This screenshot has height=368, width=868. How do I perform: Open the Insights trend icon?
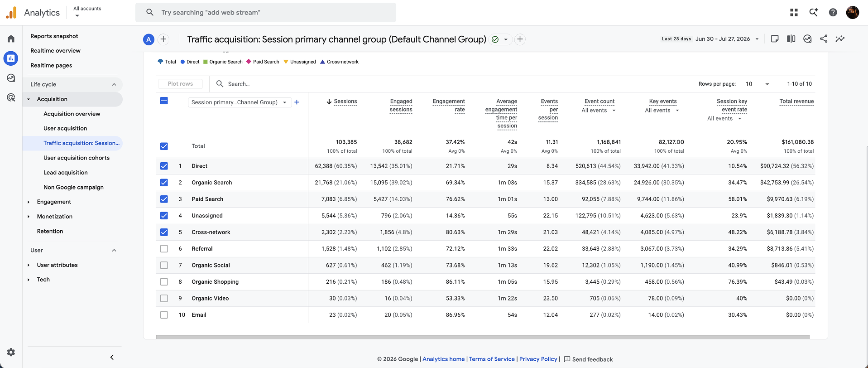click(x=840, y=39)
